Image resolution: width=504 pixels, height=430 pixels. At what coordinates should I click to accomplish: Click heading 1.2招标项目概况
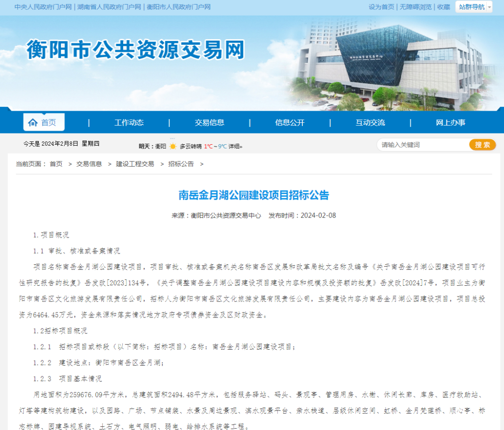coord(60,331)
